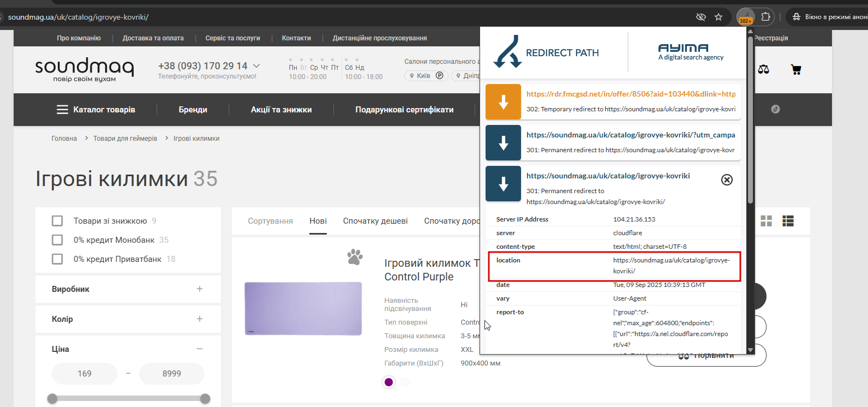Screen dimensions: 868x407
Task: Check the Товари зі знижкою checkbox
Action: pos(57,221)
